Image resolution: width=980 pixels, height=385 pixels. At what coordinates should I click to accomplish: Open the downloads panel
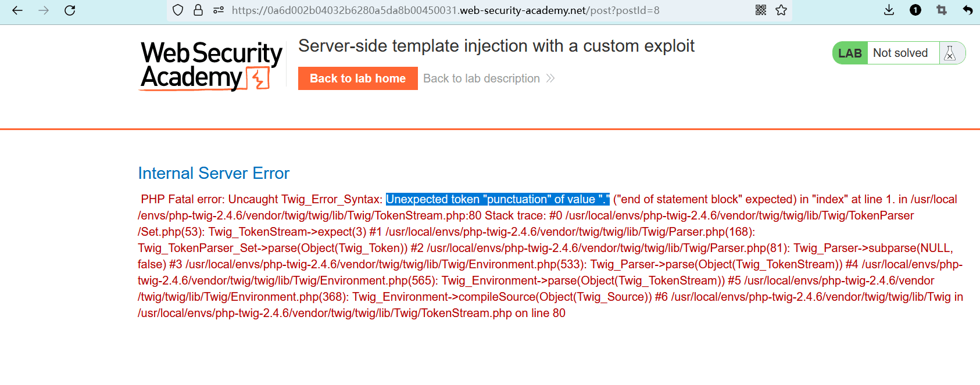889,10
